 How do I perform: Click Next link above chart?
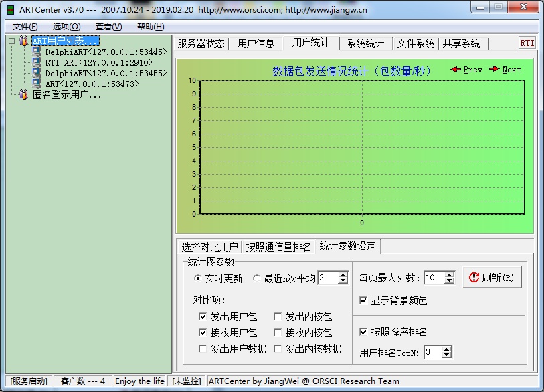coord(511,70)
